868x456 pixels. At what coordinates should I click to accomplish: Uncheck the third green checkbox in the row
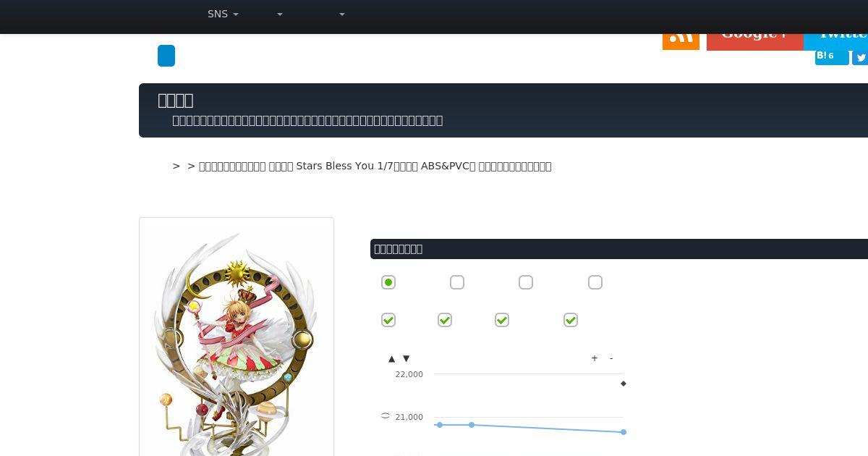click(x=502, y=320)
